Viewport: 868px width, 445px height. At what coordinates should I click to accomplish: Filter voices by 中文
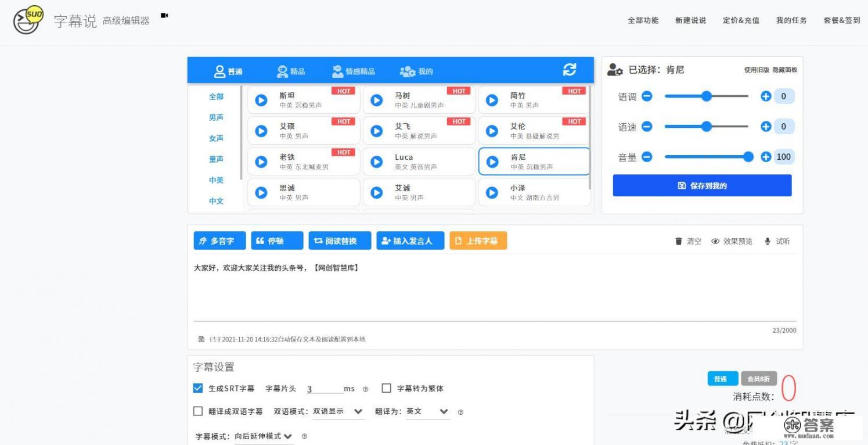[x=216, y=201]
